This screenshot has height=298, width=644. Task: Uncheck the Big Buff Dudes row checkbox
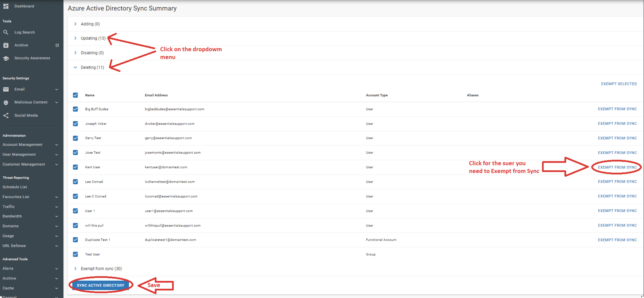click(75, 109)
